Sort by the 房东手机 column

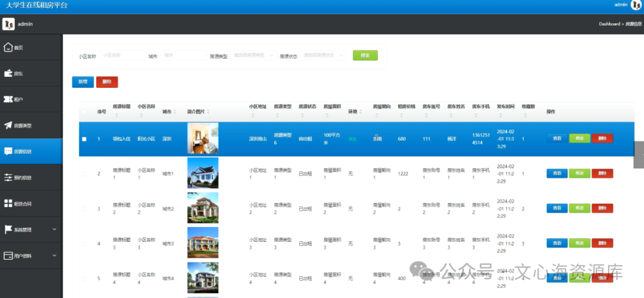(x=475, y=116)
